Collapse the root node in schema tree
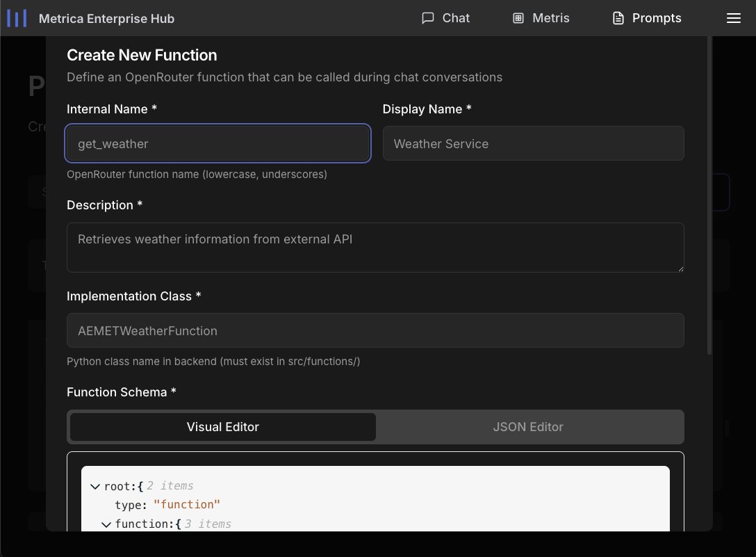Image resolution: width=756 pixels, height=557 pixels. [x=95, y=486]
